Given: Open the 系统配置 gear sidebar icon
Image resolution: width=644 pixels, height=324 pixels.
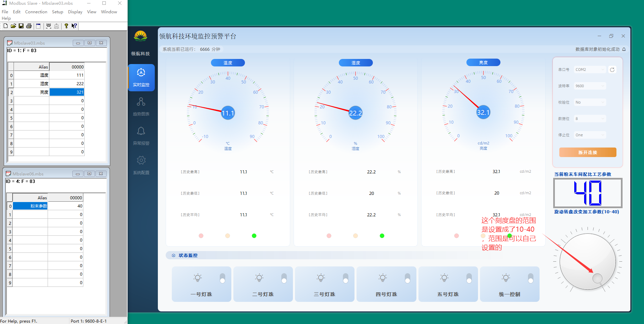Looking at the screenshot, I should pyautogui.click(x=141, y=160).
